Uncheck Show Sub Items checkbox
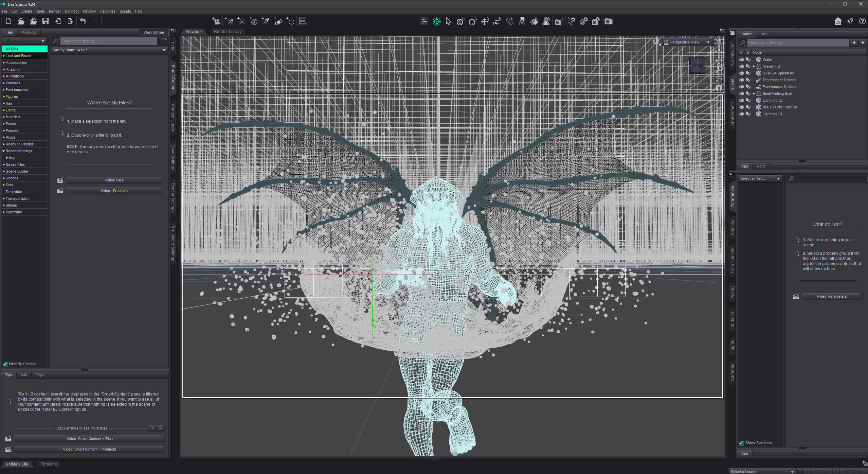 [x=741, y=443]
